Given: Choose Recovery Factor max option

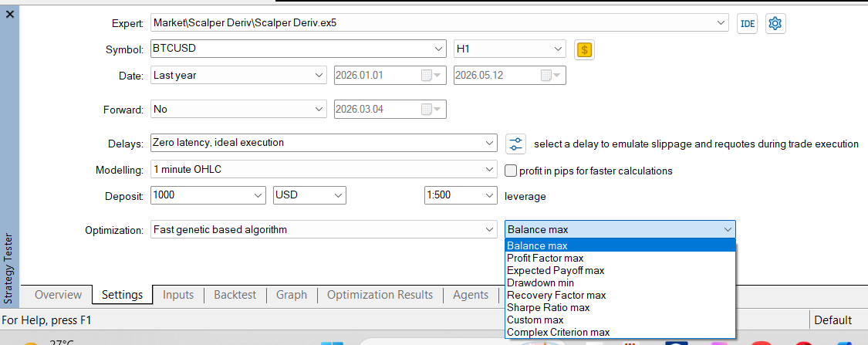Looking at the screenshot, I should coord(620,295).
